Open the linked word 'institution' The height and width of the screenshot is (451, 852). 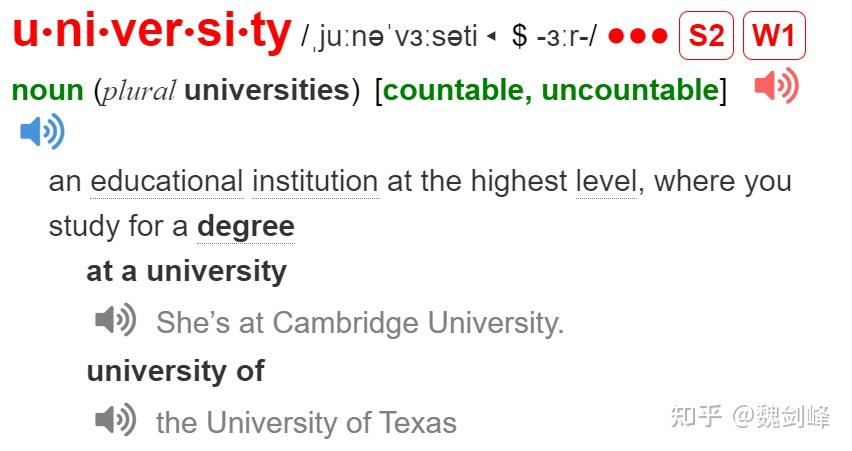pos(315,181)
